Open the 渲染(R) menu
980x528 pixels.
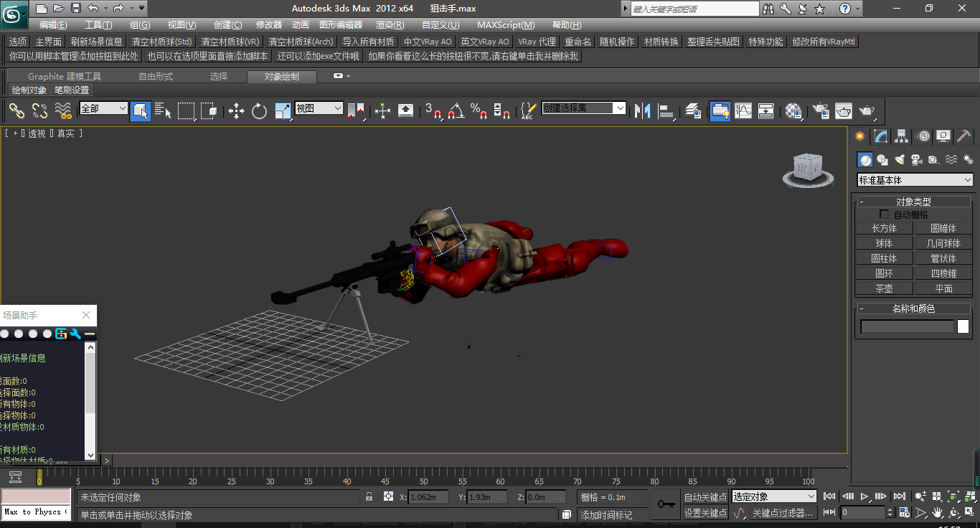[390, 25]
